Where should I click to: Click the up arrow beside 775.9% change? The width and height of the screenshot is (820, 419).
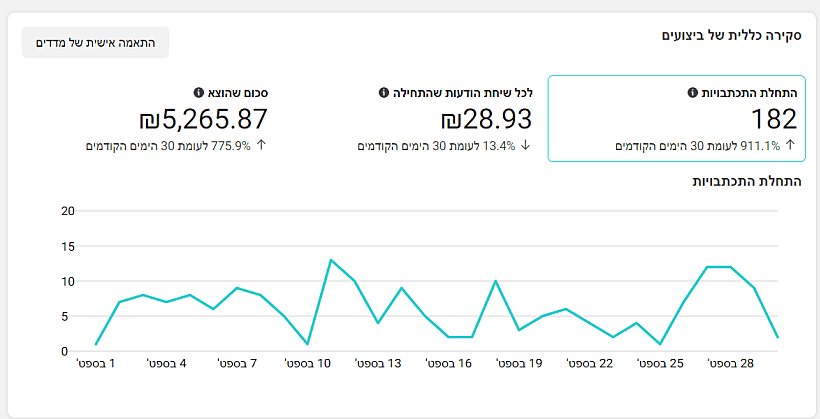[x=262, y=146]
